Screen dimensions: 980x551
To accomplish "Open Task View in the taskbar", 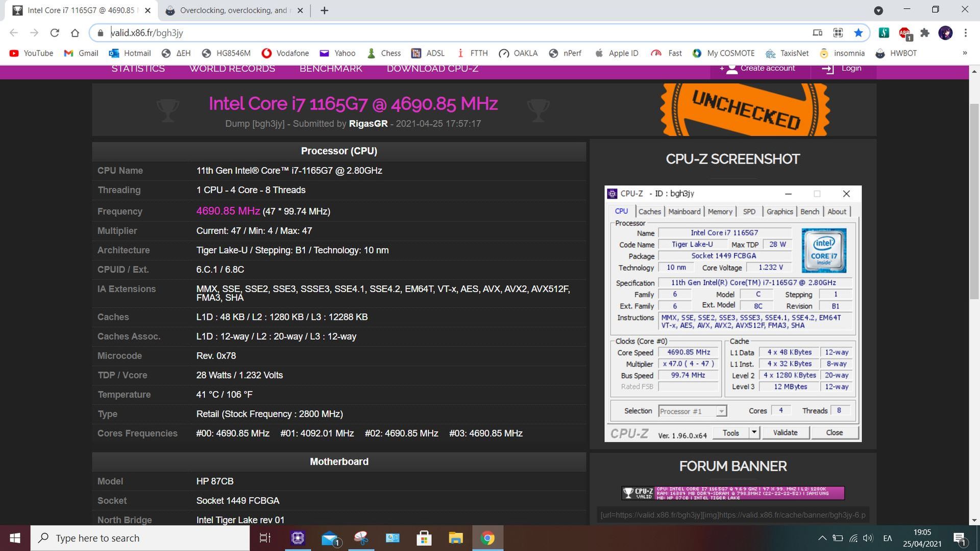I will pos(265,538).
